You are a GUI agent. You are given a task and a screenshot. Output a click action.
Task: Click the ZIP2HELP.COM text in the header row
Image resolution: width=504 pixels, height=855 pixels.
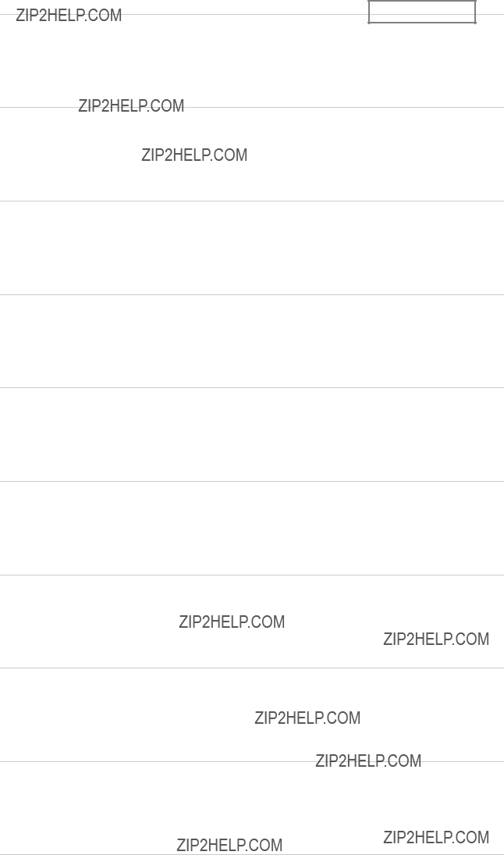pos(69,16)
